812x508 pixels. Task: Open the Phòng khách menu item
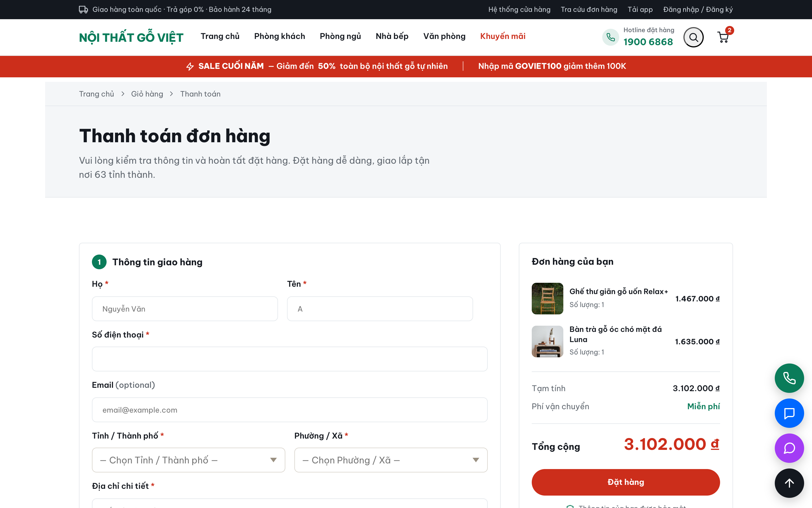[x=279, y=36]
